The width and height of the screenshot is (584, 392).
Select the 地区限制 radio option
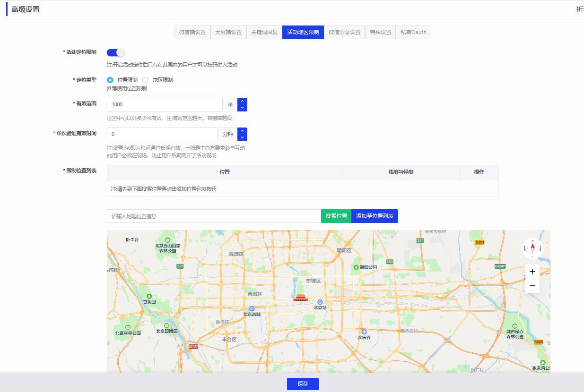(146, 80)
